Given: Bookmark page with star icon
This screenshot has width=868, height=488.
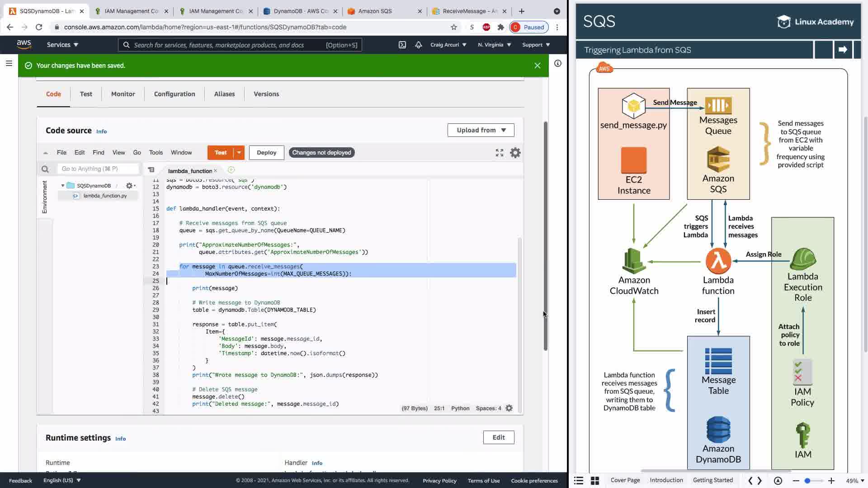Looking at the screenshot, I should (x=453, y=27).
